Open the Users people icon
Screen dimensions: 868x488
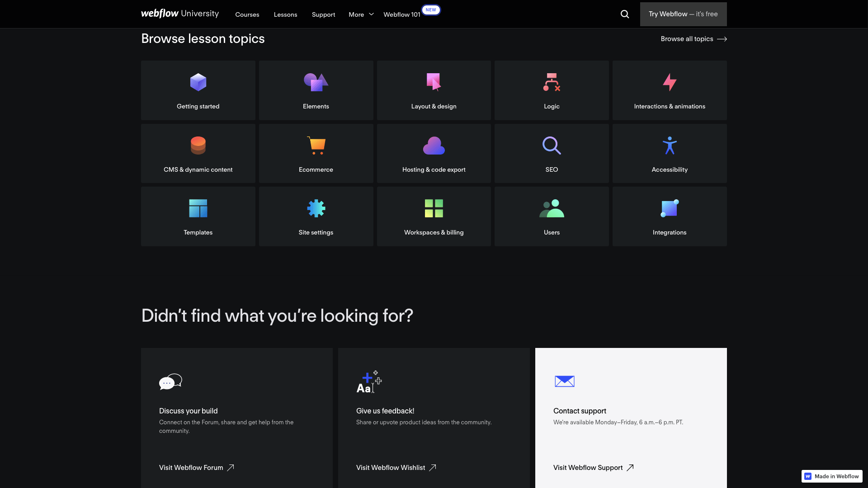(x=552, y=208)
